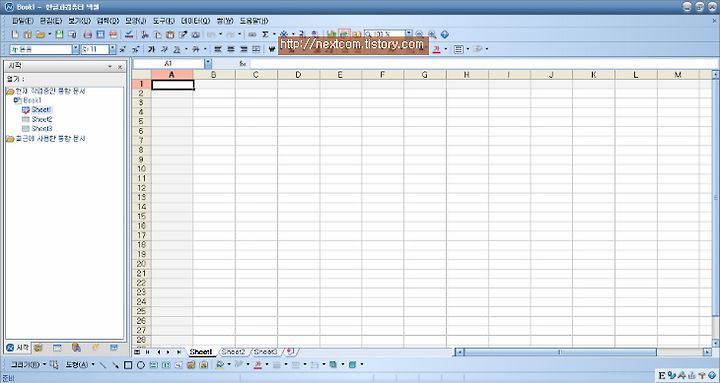Click the recently used documents folder
720x383 pixels.
point(46,139)
